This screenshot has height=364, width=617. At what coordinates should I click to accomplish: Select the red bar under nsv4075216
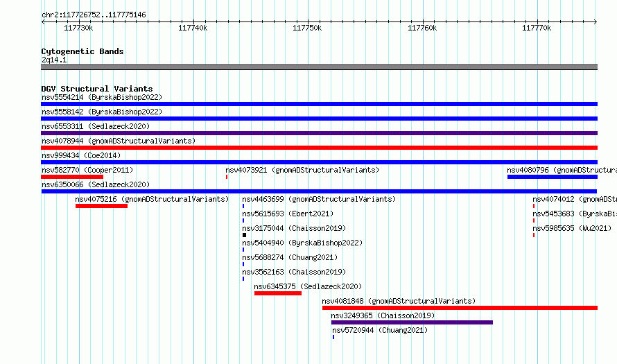click(101, 206)
